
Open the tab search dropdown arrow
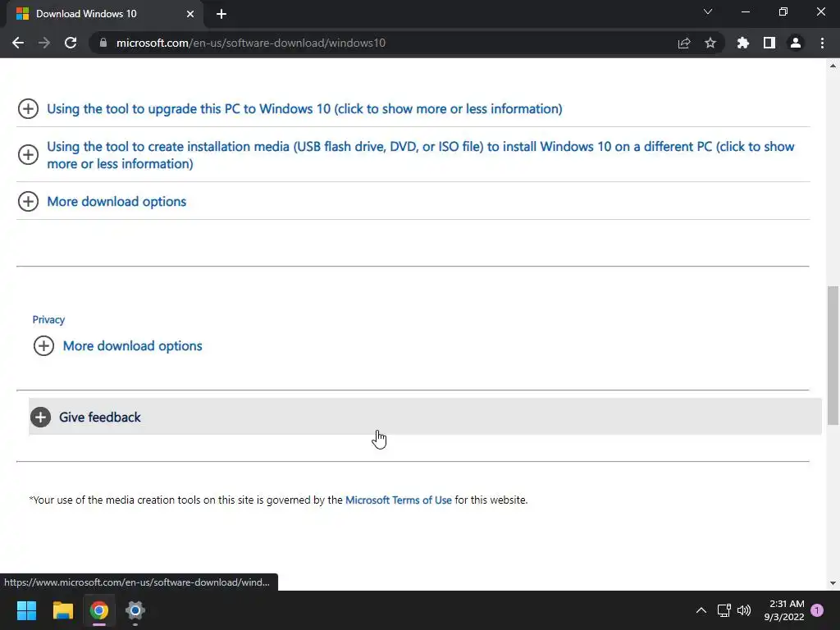click(x=708, y=11)
